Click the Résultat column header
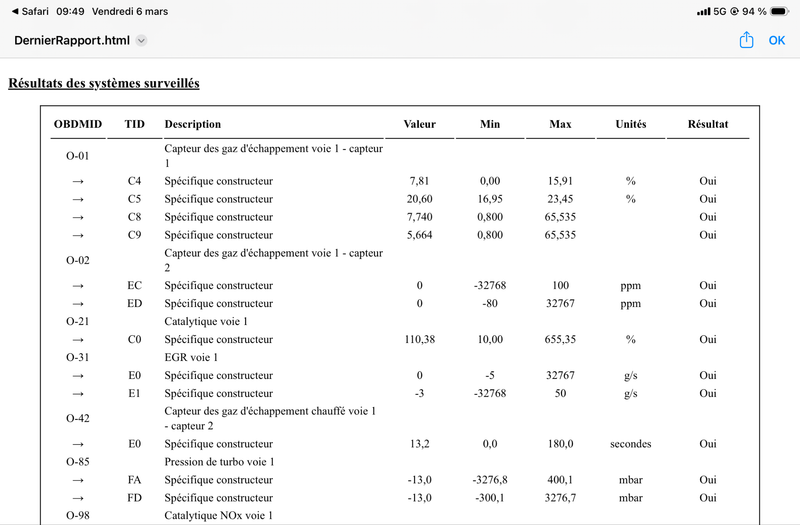800x525 pixels. point(707,124)
